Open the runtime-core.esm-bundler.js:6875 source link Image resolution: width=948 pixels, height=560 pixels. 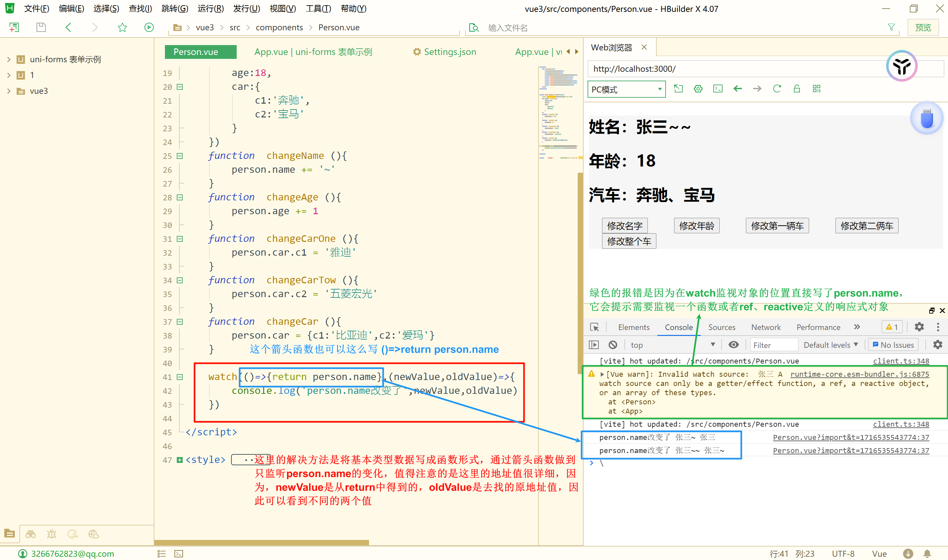click(860, 374)
